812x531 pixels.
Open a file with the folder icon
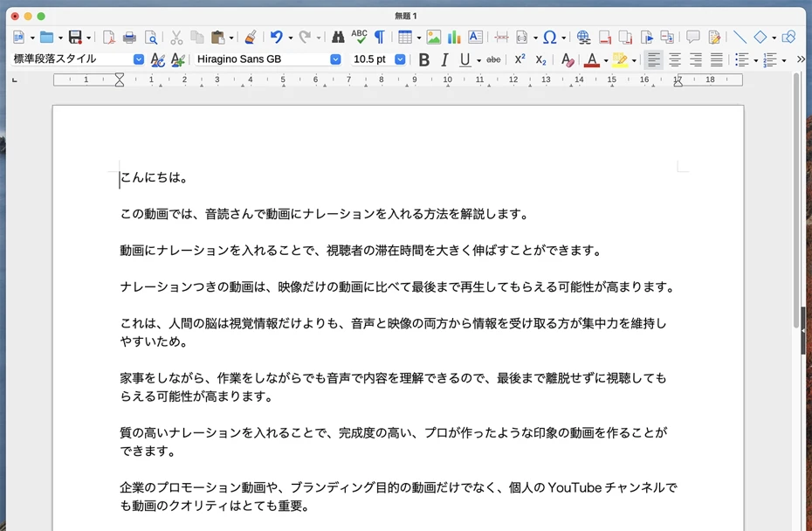tap(46, 37)
